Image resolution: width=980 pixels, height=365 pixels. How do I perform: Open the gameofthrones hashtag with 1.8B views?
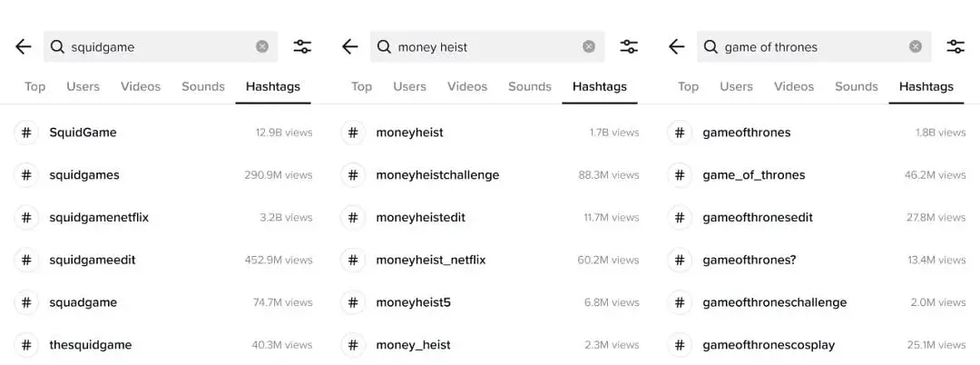pos(817,133)
